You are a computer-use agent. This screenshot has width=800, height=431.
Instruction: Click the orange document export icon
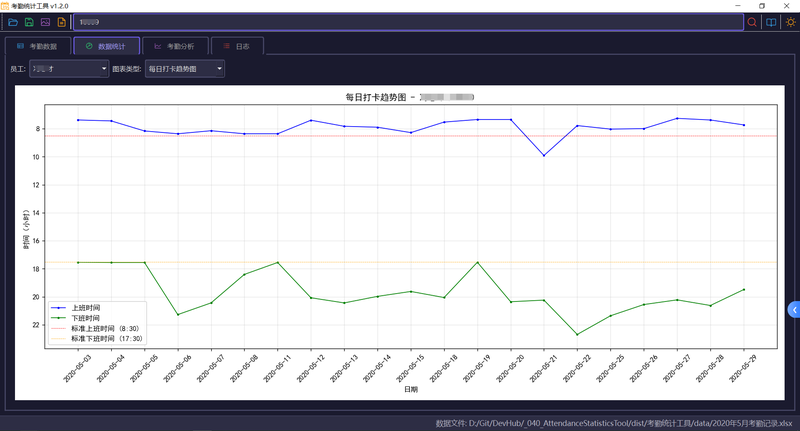pos(62,22)
